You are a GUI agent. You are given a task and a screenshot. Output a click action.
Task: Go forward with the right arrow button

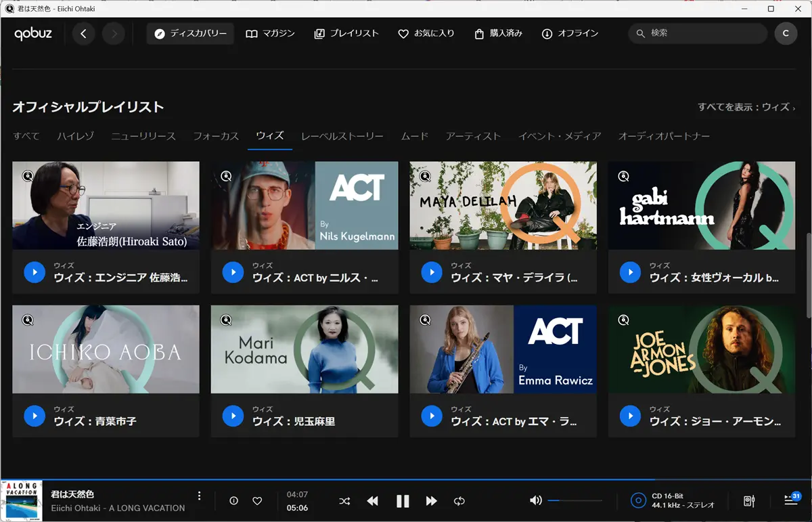(114, 34)
